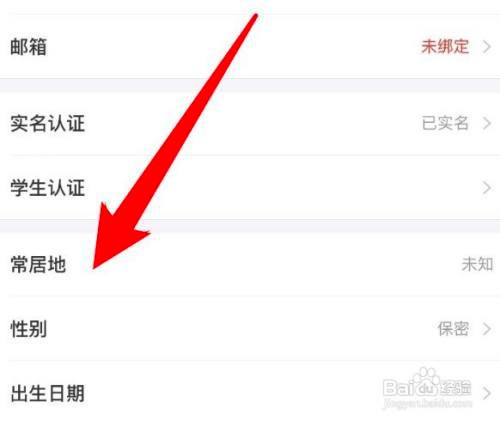
Task: Click the jingyan.baidu.com watermark text
Action: point(427,403)
